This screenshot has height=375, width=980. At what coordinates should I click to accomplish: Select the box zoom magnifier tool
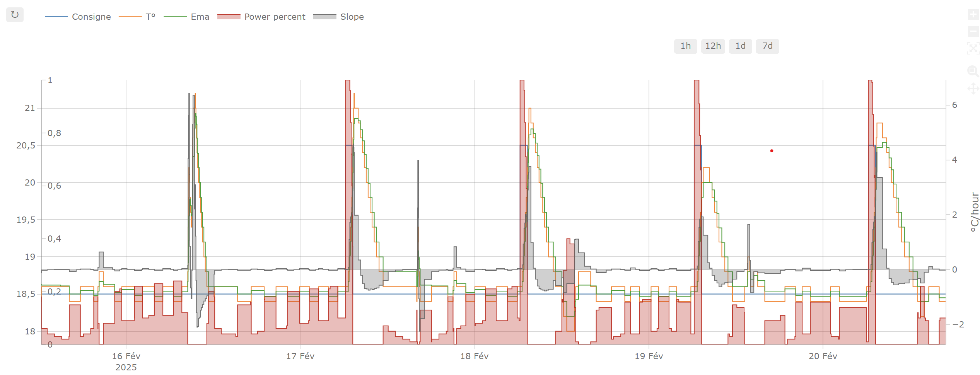click(973, 71)
